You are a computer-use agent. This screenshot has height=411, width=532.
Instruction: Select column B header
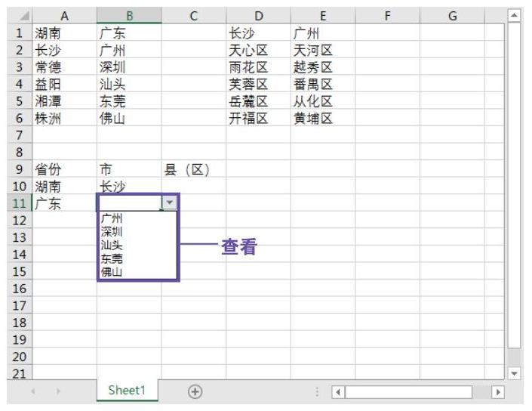click(129, 16)
